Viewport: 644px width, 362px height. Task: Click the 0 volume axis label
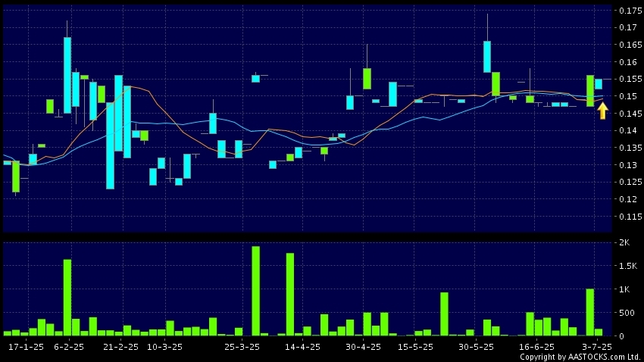click(621, 336)
